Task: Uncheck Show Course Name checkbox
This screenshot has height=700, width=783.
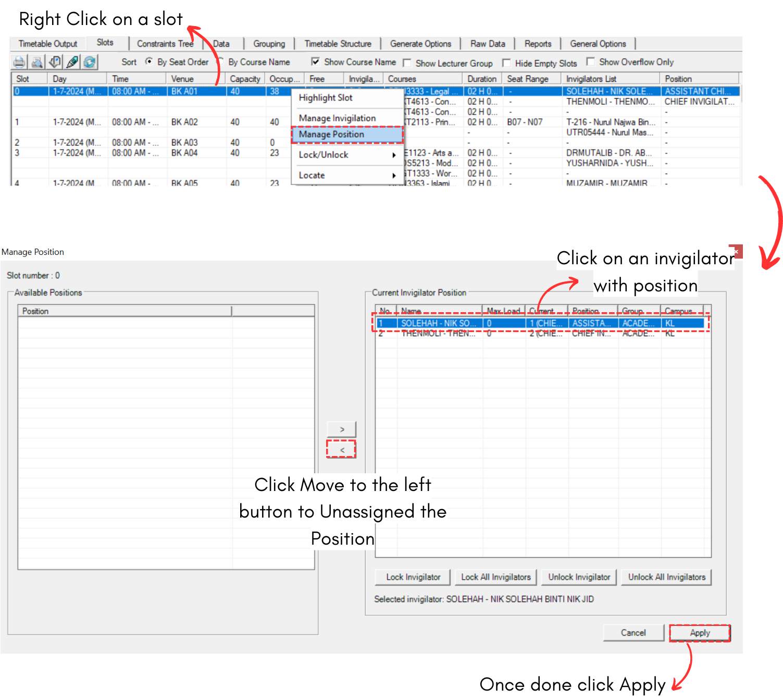Action: pos(315,62)
